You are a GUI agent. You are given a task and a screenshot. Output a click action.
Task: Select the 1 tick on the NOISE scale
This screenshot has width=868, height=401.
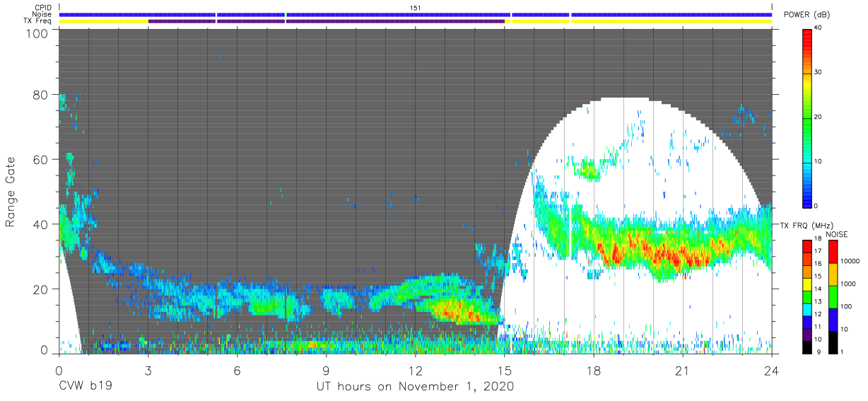click(843, 351)
